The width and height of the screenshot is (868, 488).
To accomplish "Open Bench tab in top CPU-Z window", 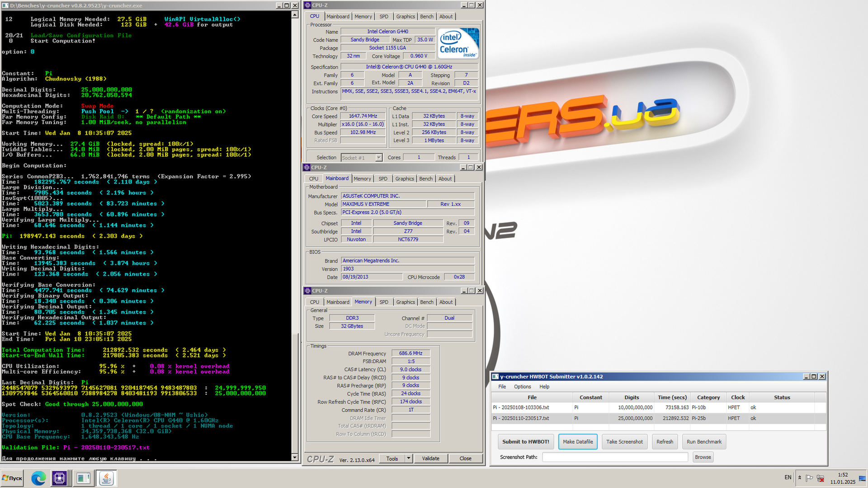I will pyautogui.click(x=426, y=16).
